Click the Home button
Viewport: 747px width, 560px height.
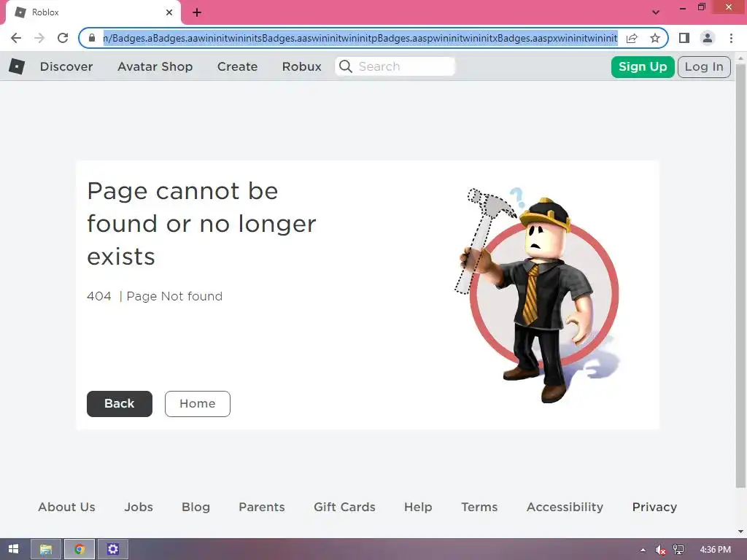pos(198,404)
